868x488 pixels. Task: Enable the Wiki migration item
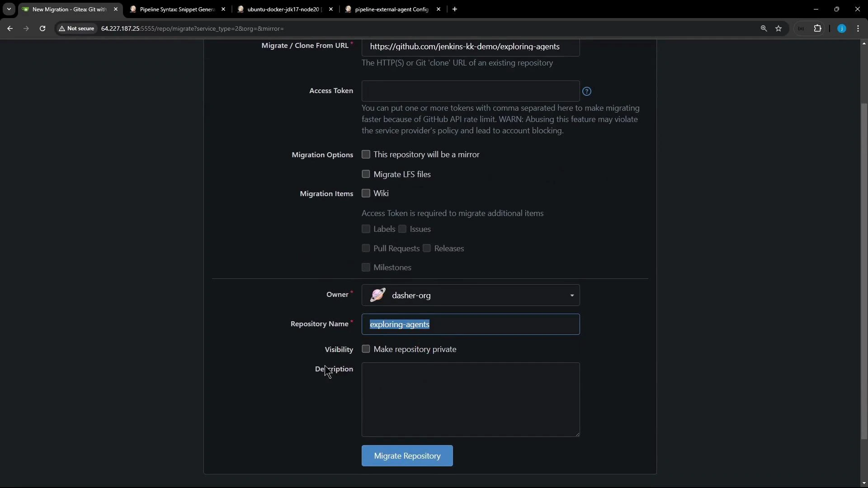366,193
